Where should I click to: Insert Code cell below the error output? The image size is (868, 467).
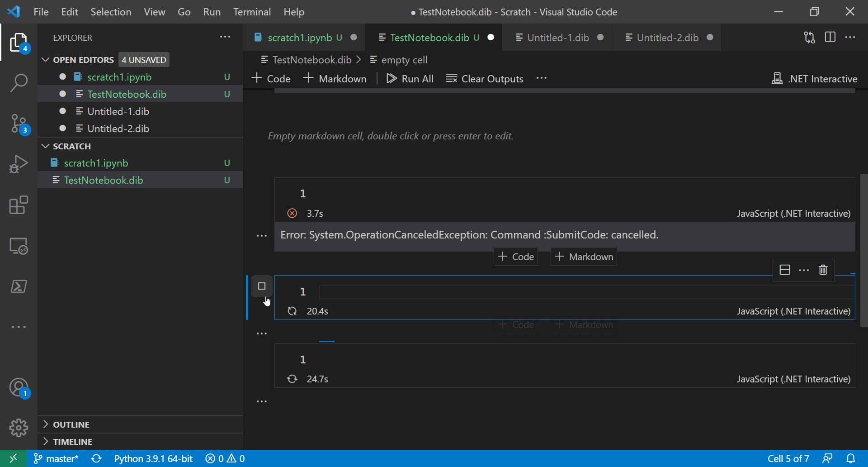(x=516, y=257)
